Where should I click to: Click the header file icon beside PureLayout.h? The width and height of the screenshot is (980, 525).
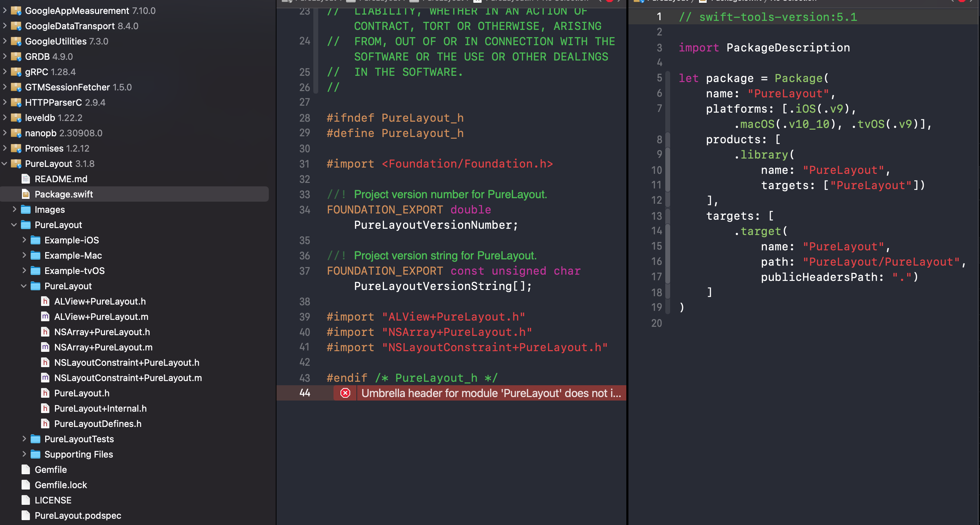(x=45, y=393)
